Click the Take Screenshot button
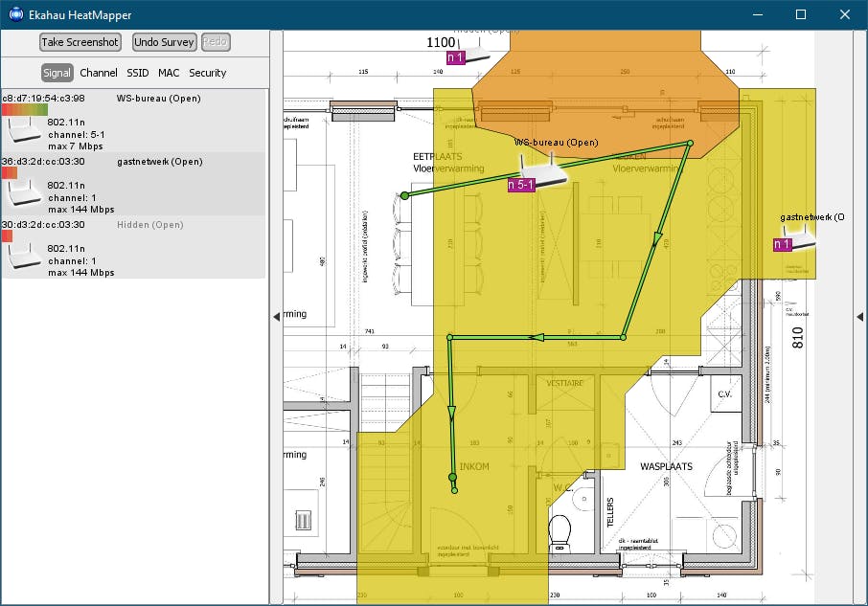This screenshot has height=606, width=868. click(80, 42)
